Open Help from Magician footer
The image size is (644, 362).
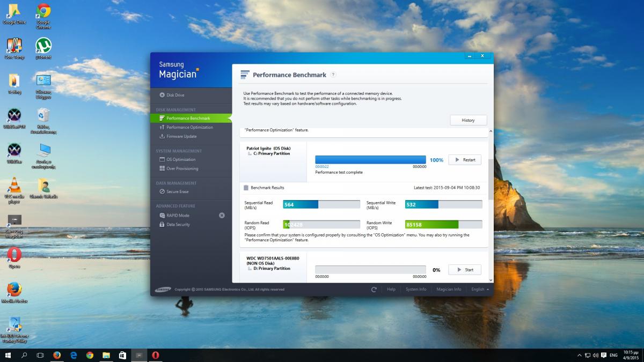click(x=391, y=290)
